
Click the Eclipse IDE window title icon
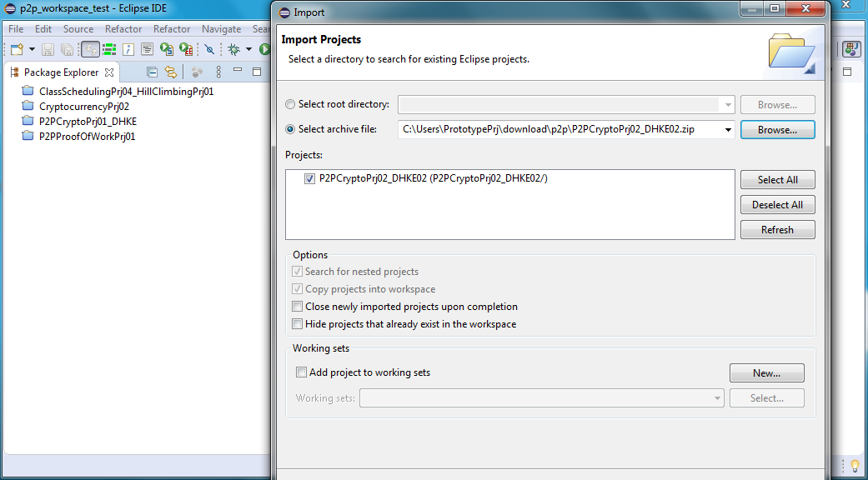click(x=9, y=9)
